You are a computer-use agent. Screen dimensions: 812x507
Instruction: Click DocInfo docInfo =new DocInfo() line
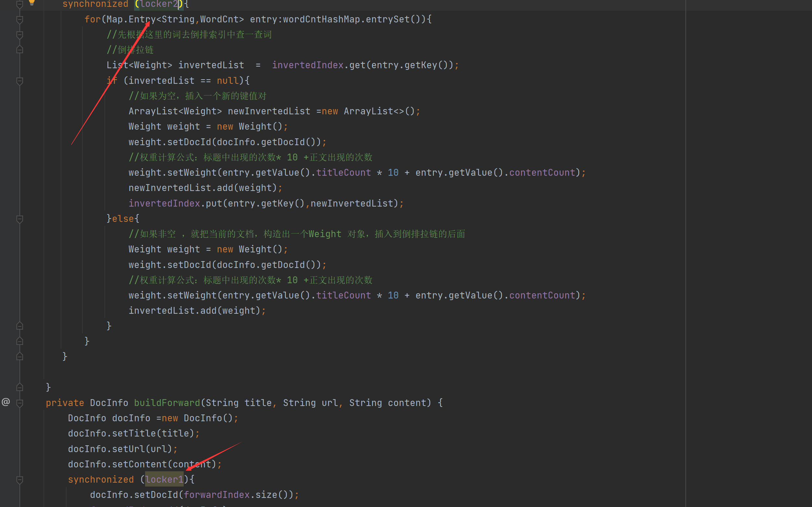[x=153, y=418]
